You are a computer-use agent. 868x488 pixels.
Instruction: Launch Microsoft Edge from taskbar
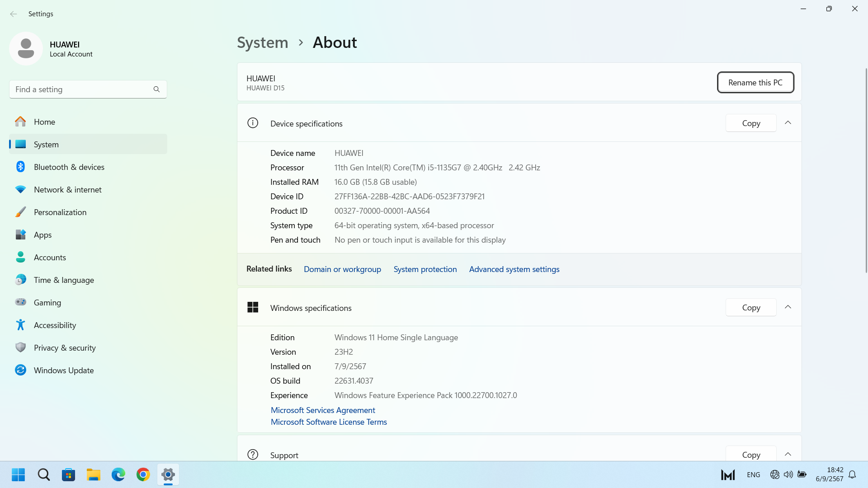click(118, 474)
